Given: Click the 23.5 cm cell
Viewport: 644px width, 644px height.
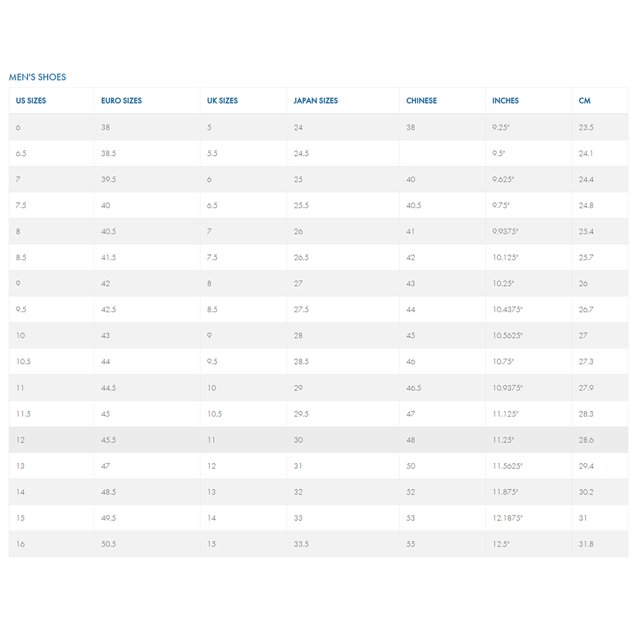Looking at the screenshot, I should [600, 128].
